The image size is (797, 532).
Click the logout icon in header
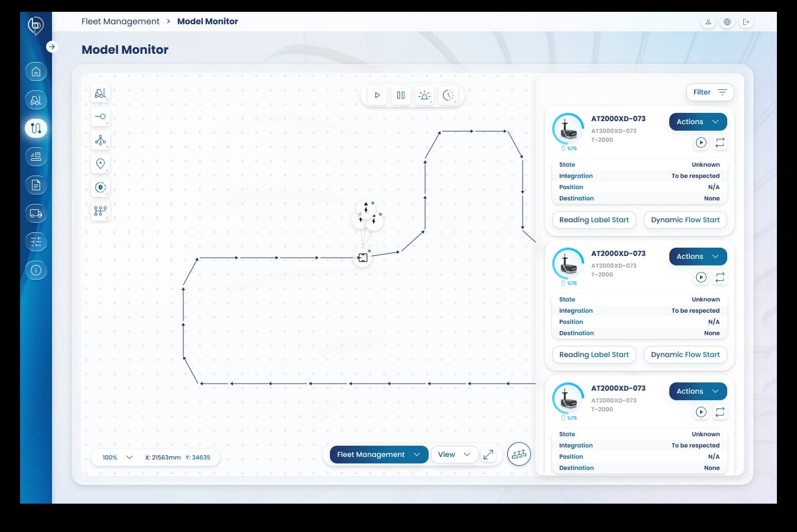coord(746,22)
